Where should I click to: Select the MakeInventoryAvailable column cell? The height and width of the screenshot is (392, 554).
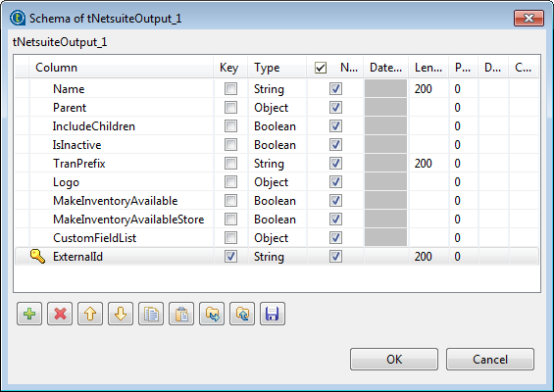click(122, 201)
